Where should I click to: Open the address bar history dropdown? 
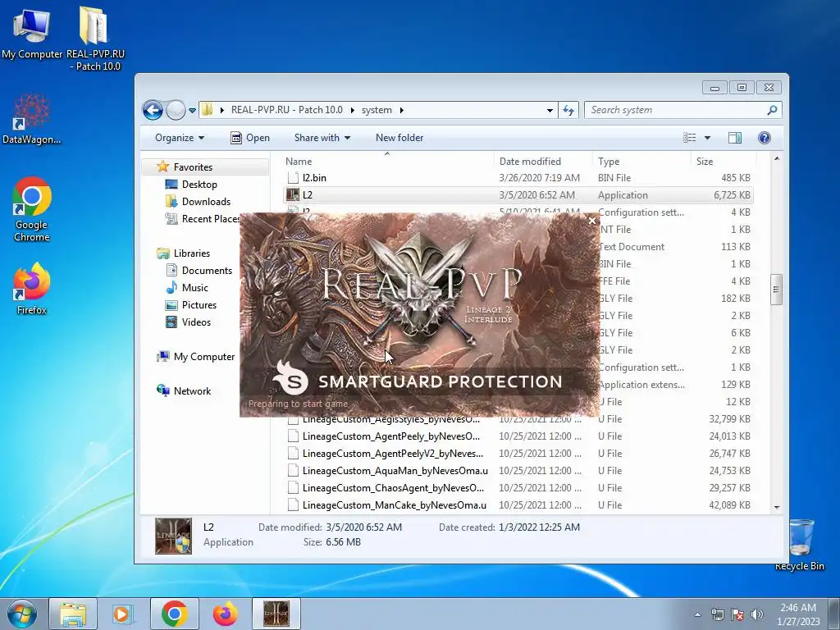[x=550, y=111]
